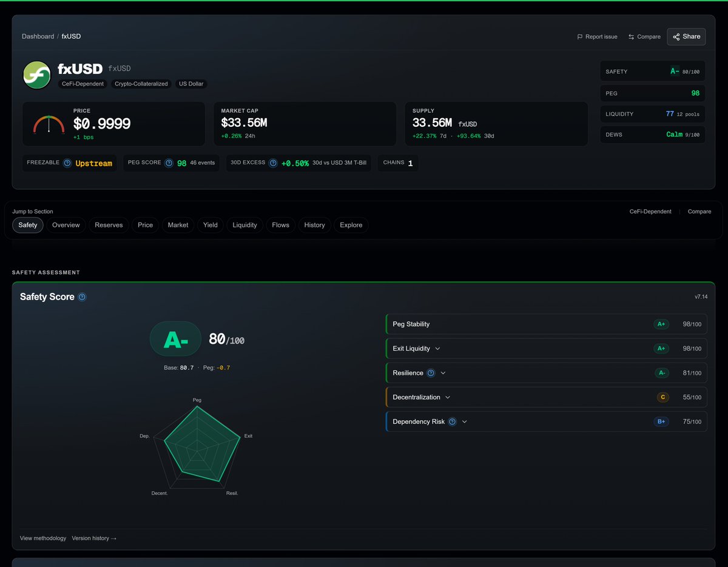Jump to the Price section
The width and height of the screenshot is (728, 567).
click(x=146, y=225)
